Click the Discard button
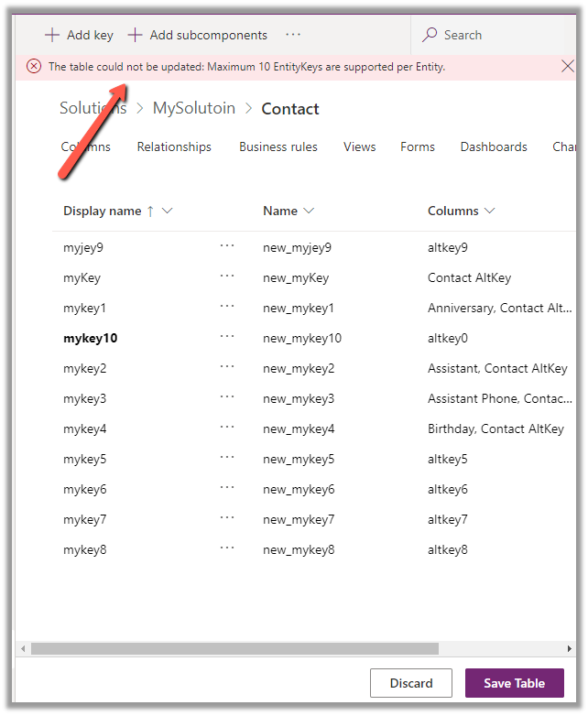This screenshot has height=716, width=588. pyautogui.click(x=411, y=683)
